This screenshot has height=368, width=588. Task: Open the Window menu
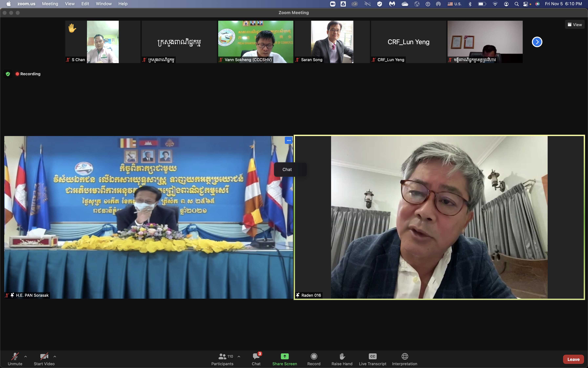coord(104,4)
